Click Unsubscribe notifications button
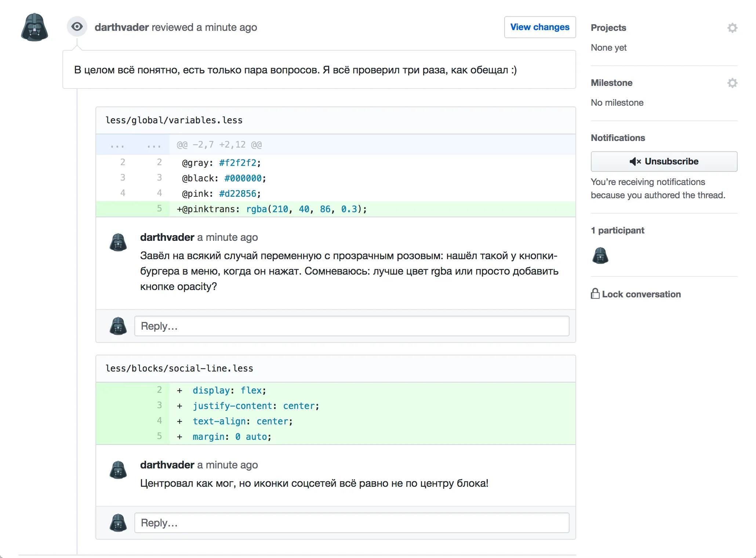Image resolution: width=756 pixels, height=558 pixels. pos(664,162)
